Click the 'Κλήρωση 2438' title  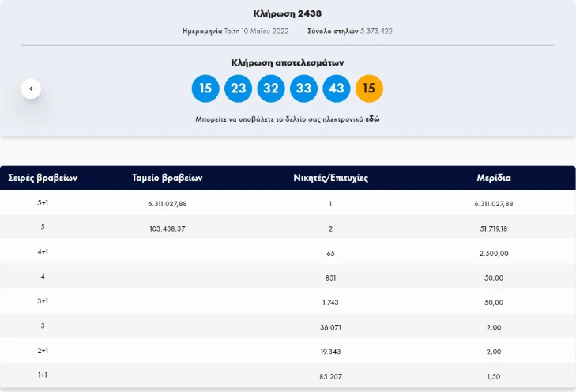click(x=288, y=13)
